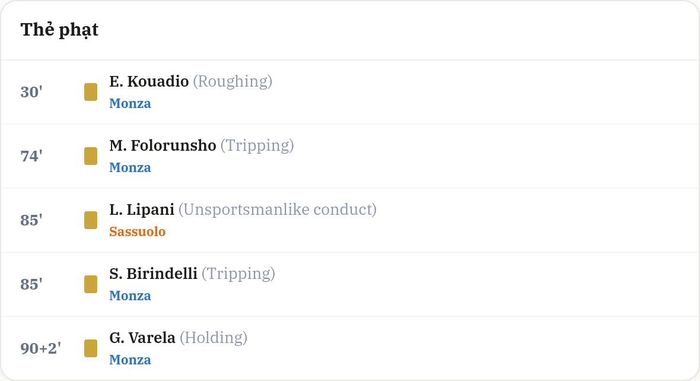This screenshot has width=700, height=381.
Task: Click the yellow card icon beside M. Folorunsho
Action: [x=91, y=156]
